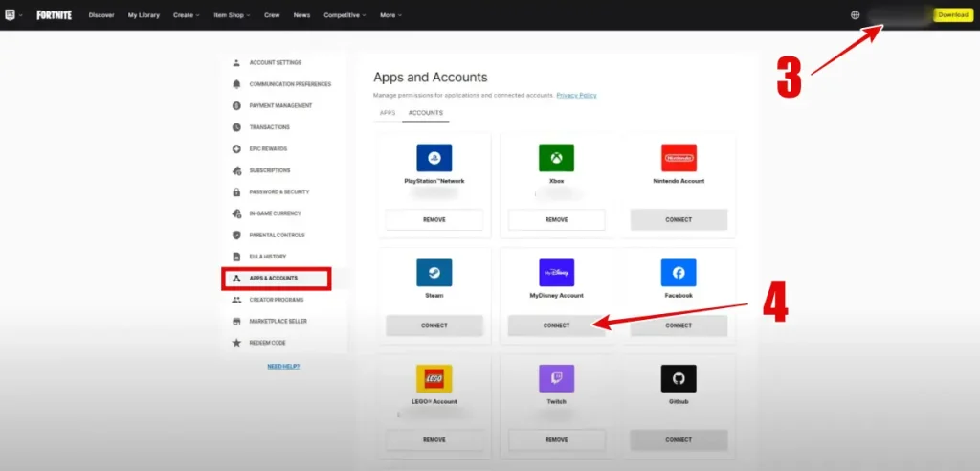This screenshot has height=471, width=980.
Task: Open Parental Controls label in the sidebar
Action: pyautogui.click(x=277, y=235)
